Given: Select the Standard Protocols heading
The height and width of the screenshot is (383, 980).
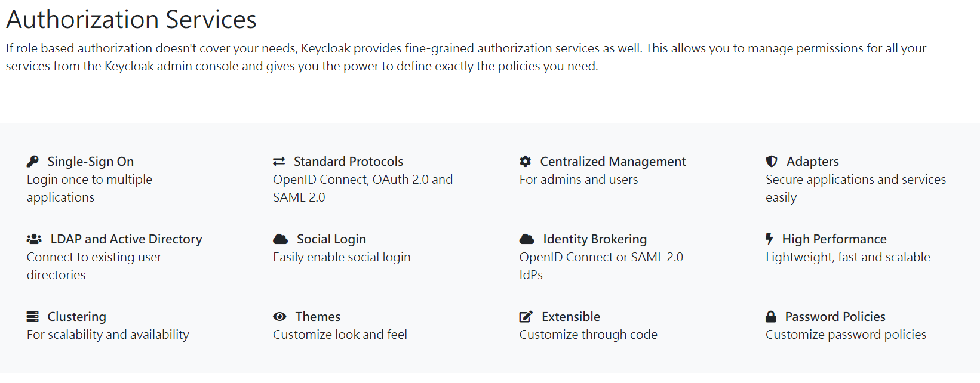Looking at the screenshot, I should [x=349, y=162].
